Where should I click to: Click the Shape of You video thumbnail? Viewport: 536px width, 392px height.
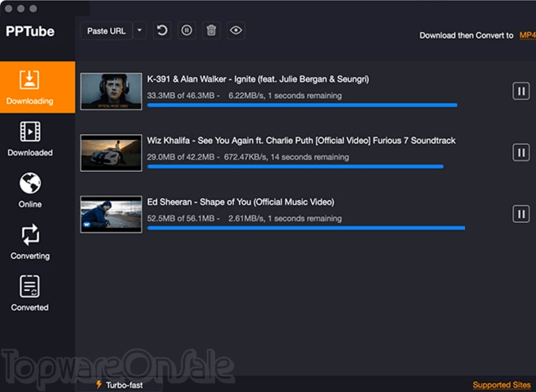[x=111, y=214]
